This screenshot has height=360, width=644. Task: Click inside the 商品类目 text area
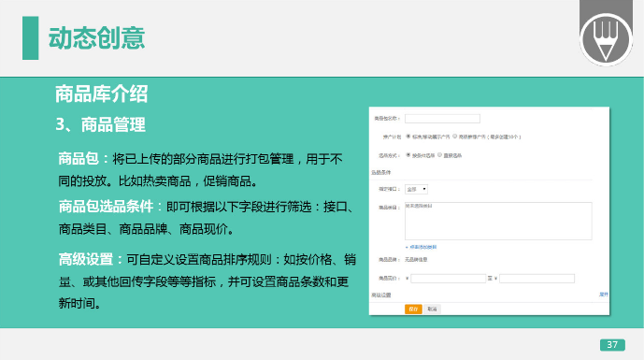(498, 221)
